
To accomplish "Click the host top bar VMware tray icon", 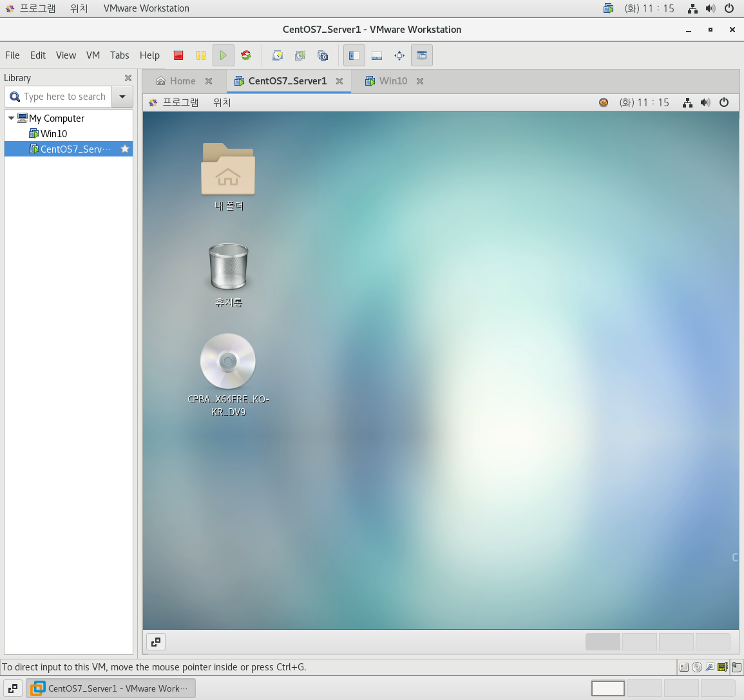I will tap(608, 8).
